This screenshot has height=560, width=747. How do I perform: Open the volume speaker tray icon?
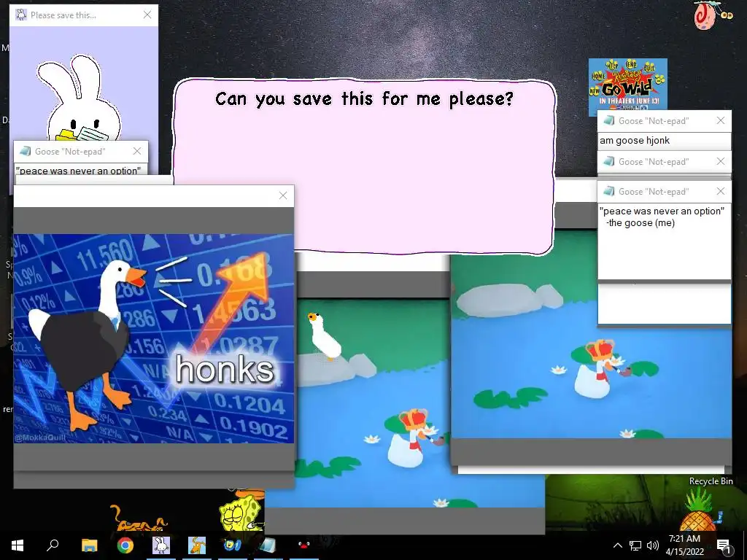[x=653, y=545]
